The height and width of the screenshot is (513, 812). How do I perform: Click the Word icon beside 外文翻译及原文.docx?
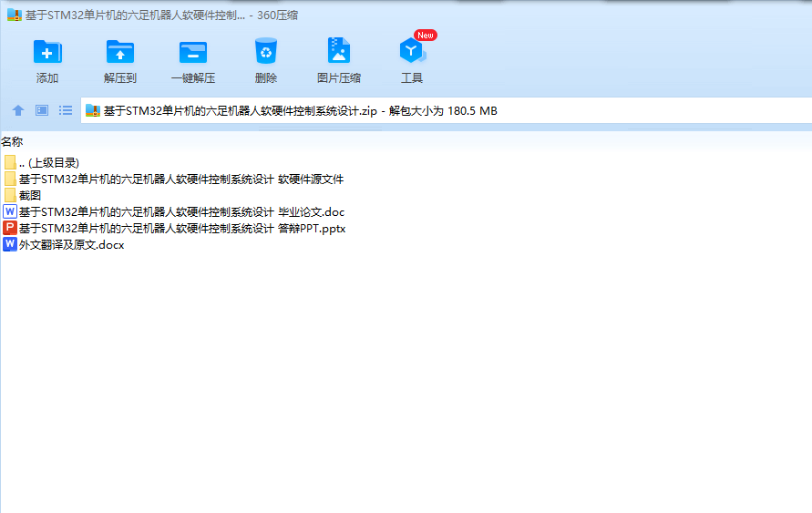pyautogui.click(x=10, y=244)
